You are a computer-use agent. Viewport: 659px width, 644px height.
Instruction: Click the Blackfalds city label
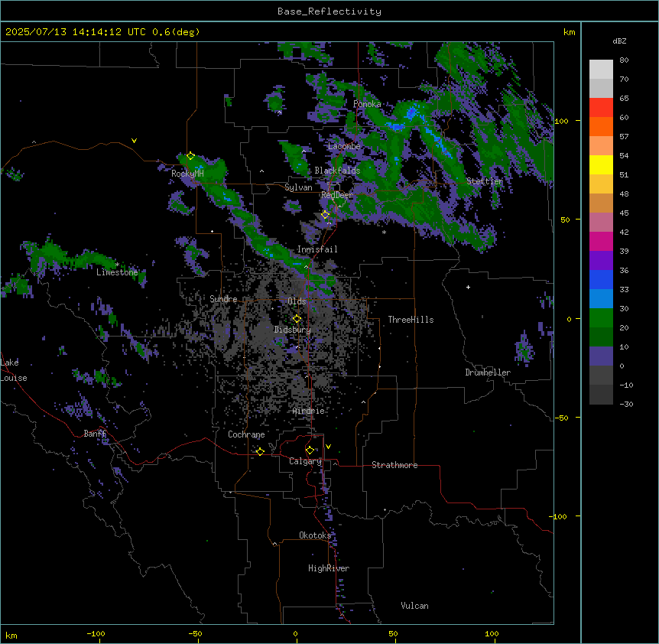pyautogui.click(x=337, y=171)
